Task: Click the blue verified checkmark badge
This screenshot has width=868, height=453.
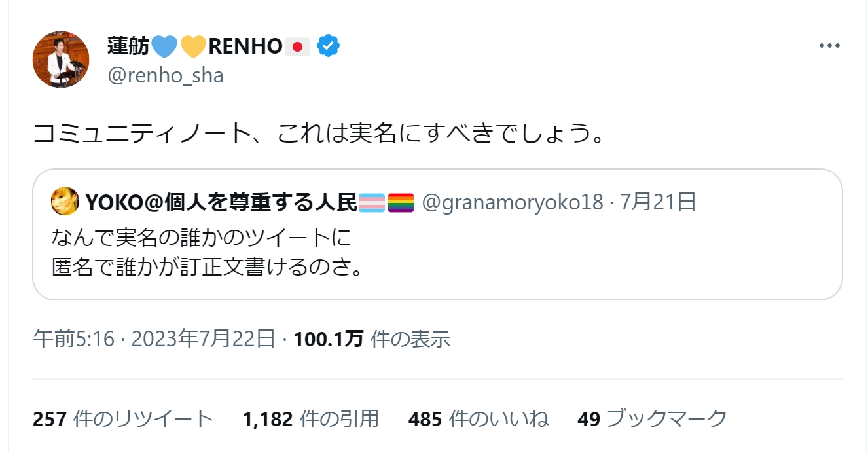Action: [x=328, y=46]
